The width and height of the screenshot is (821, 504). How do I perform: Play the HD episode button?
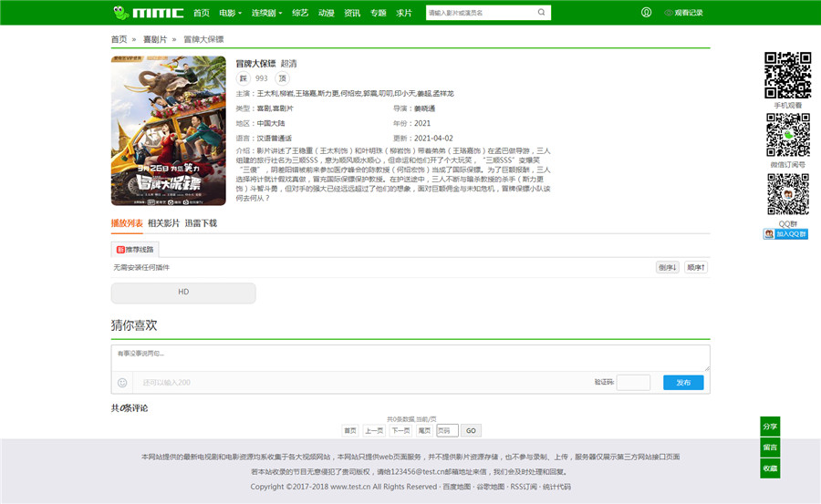[183, 292]
